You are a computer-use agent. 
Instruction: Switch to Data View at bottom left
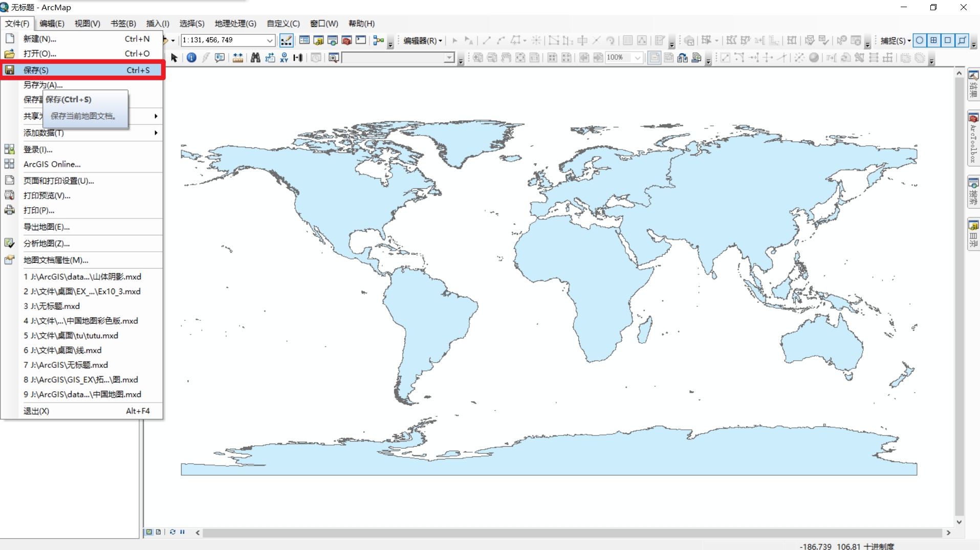click(149, 532)
